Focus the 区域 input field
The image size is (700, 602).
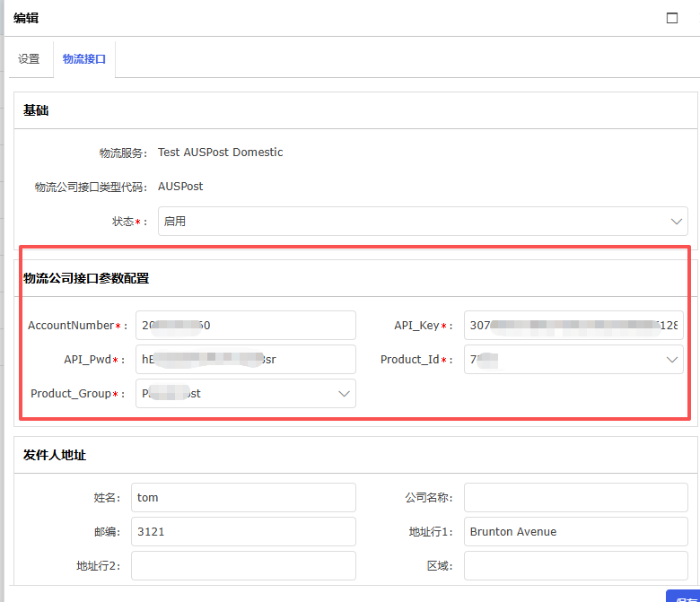pyautogui.click(x=575, y=566)
